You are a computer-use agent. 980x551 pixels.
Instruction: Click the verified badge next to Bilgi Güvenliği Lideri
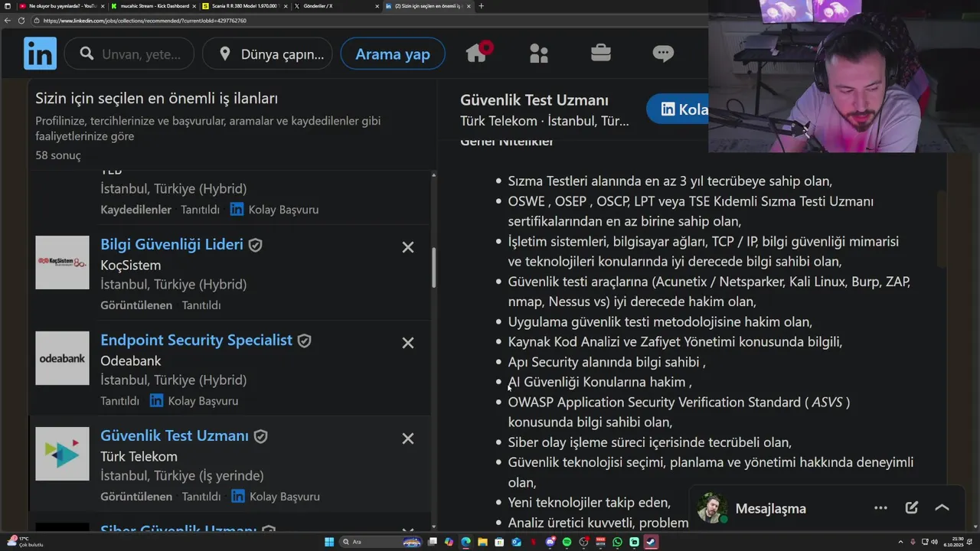tap(256, 245)
